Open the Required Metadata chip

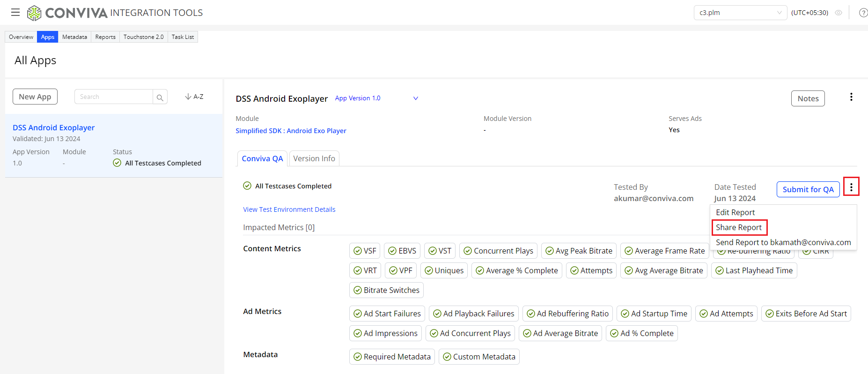[x=392, y=357]
